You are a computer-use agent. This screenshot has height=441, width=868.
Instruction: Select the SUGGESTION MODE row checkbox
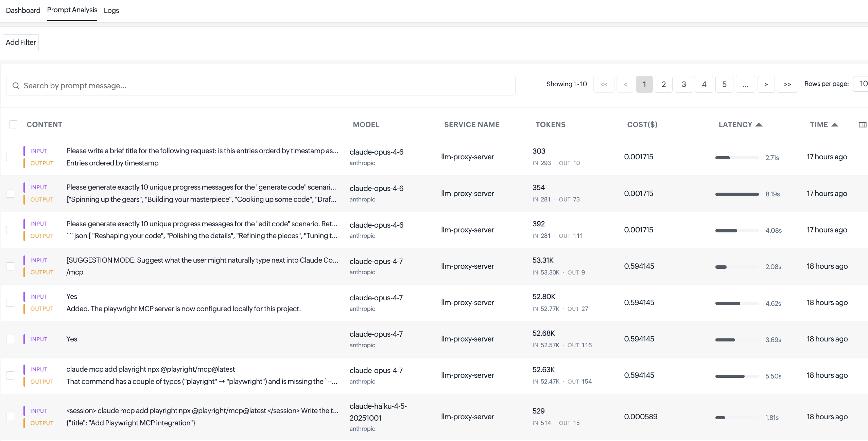coord(10,266)
